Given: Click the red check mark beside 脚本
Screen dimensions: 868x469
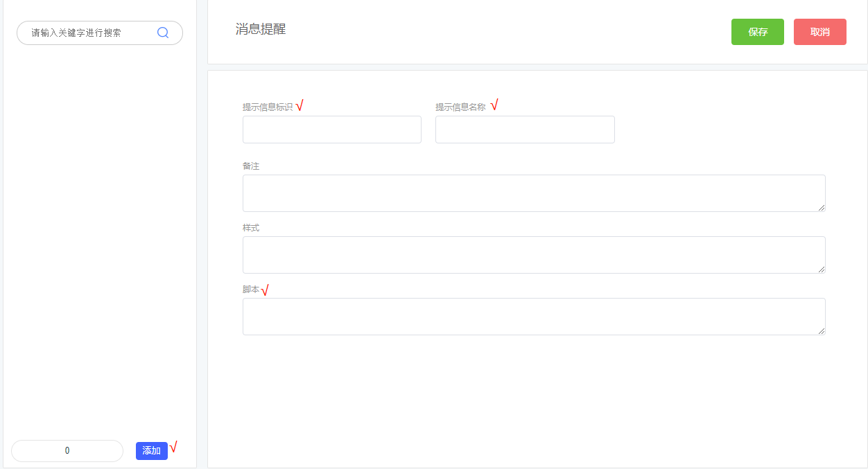Looking at the screenshot, I should 265,290.
